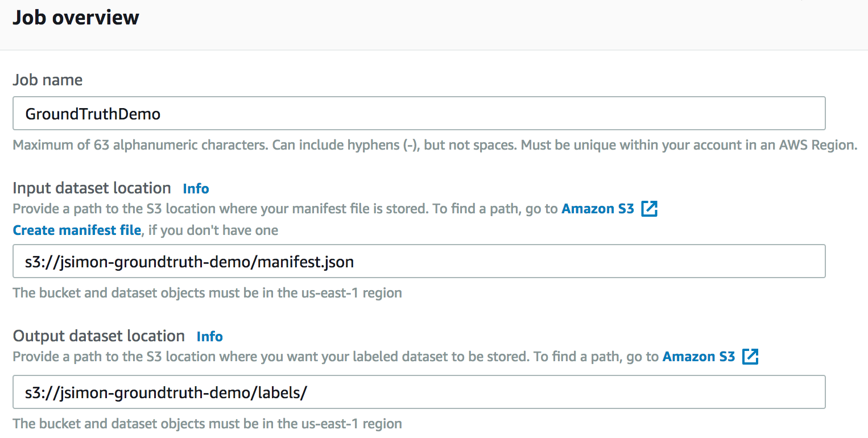This screenshot has height=438, width=868.
Task: Click the us-east-1 region note under manifest field
Action: (x=207, y=293)
